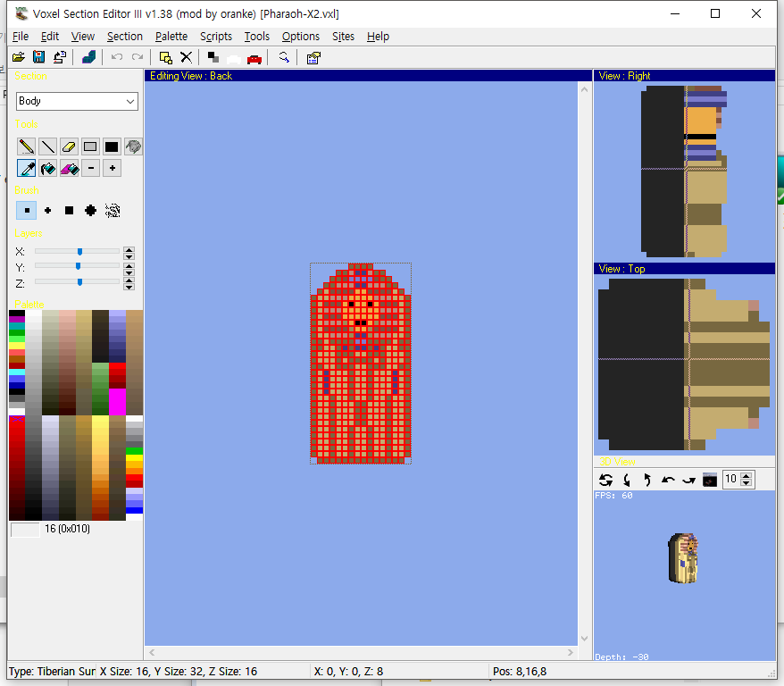Select the Eraser tool
The height and width of the screenshot is (686, 784).
pyautogui.click(x=69, y=146)
